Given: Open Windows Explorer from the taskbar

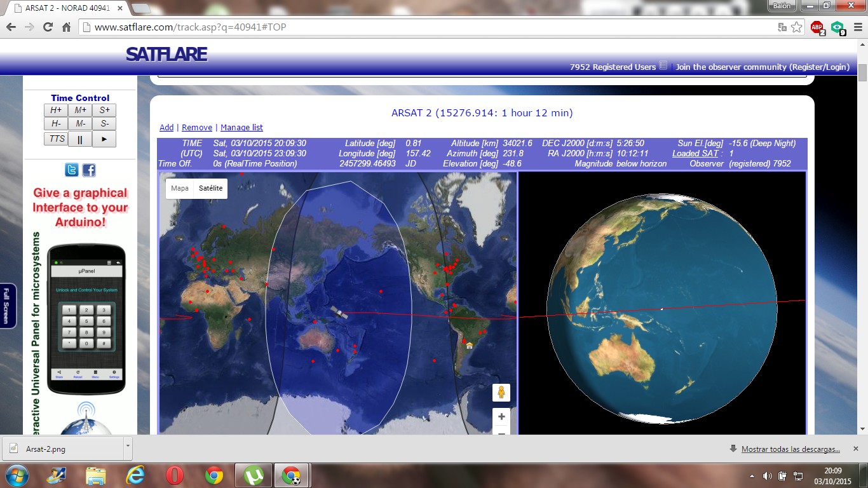Looking at the screenshot, I should pos(96,475).
